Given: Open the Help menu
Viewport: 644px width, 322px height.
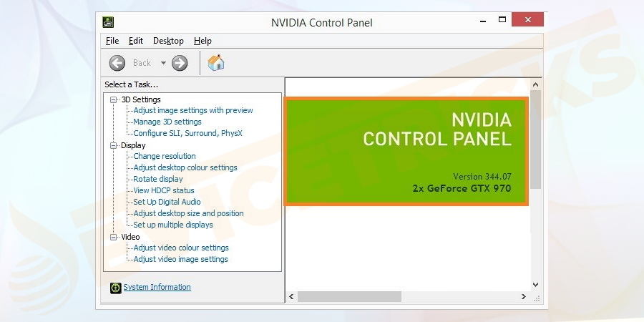Looking at the screenshot, I should (x=203, y=41).
